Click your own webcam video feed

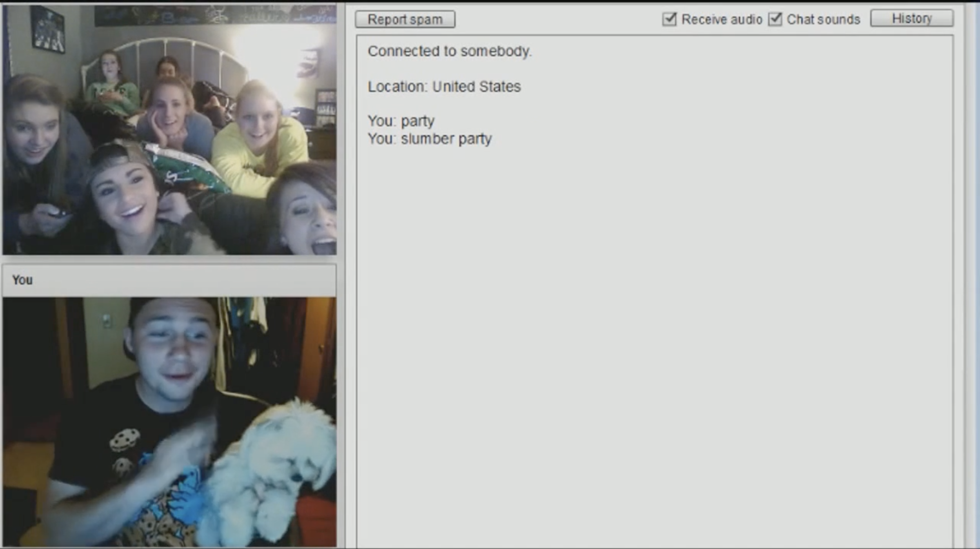tap(169, 421)
